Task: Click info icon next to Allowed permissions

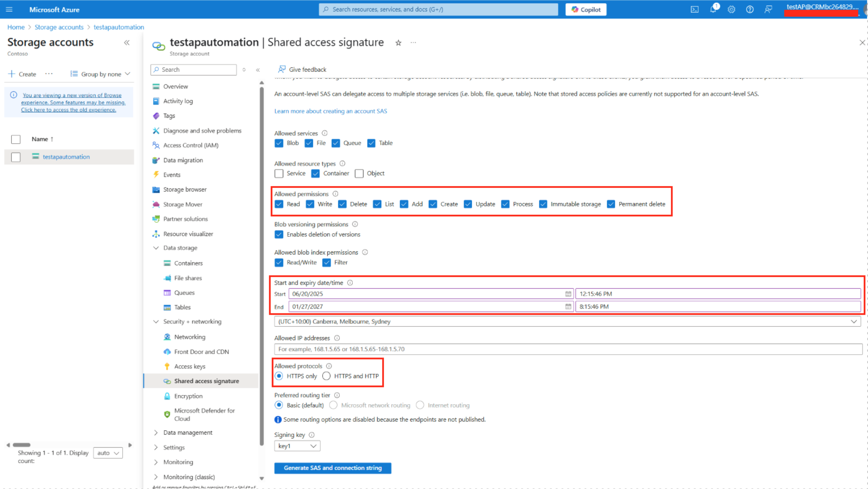Action: [336, 194]
